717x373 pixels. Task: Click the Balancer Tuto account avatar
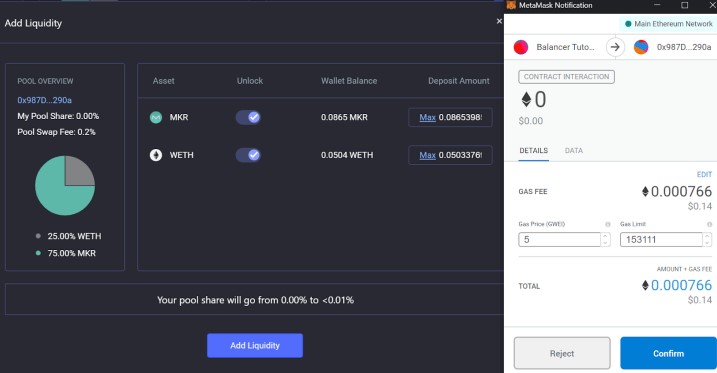pos(521,47)
